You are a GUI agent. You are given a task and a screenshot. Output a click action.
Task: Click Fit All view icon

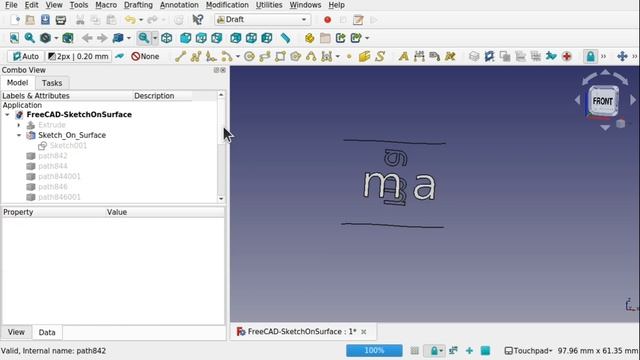pyautogui.click(x=14, y=38)
